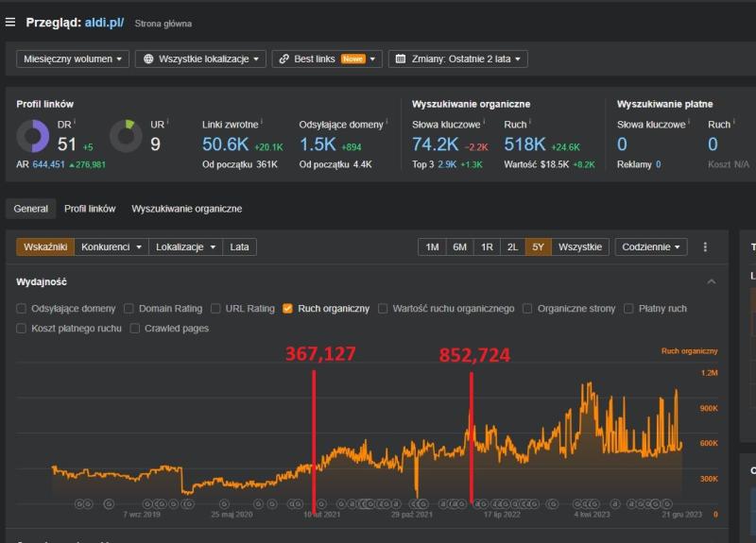Click the info icon beside Odsyłające domeny

(x=388, y=122)
